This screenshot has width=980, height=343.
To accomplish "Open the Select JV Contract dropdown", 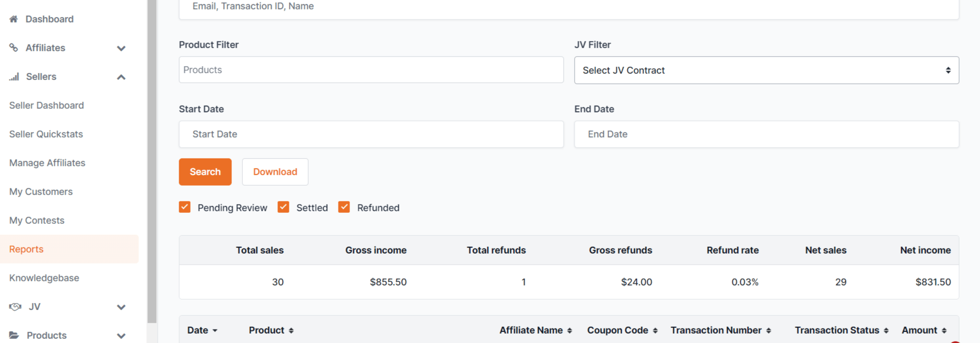I will coord(766,70).
